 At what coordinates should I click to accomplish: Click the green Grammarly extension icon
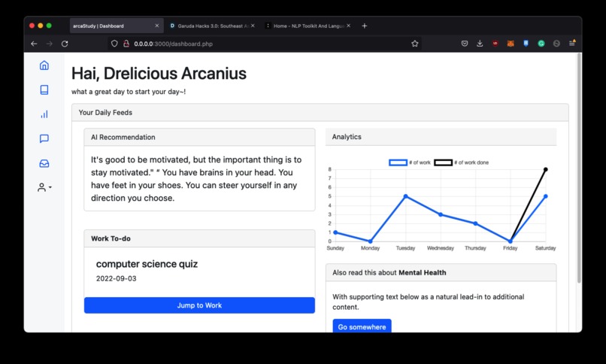(x=541, y=44)
